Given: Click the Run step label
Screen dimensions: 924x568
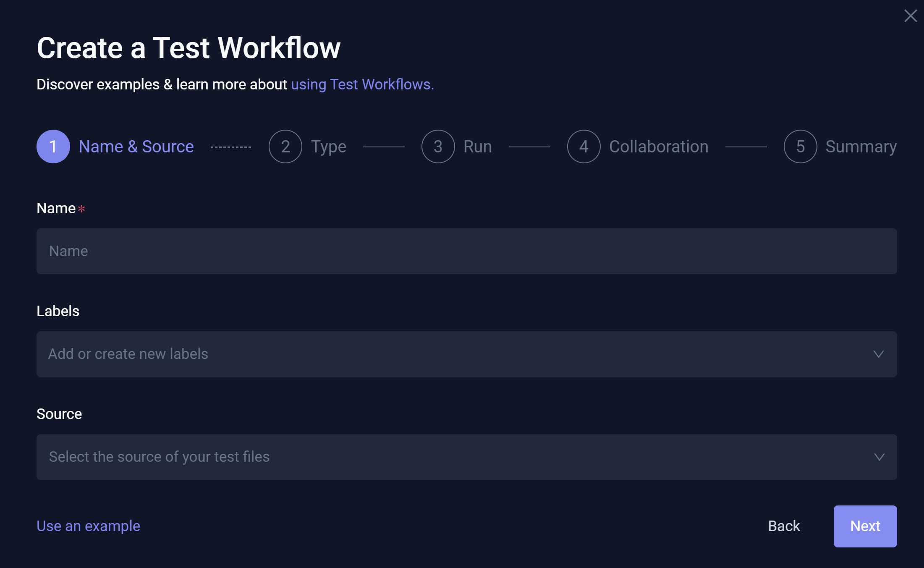Looking at the screenshot, I should pos(477,146).
